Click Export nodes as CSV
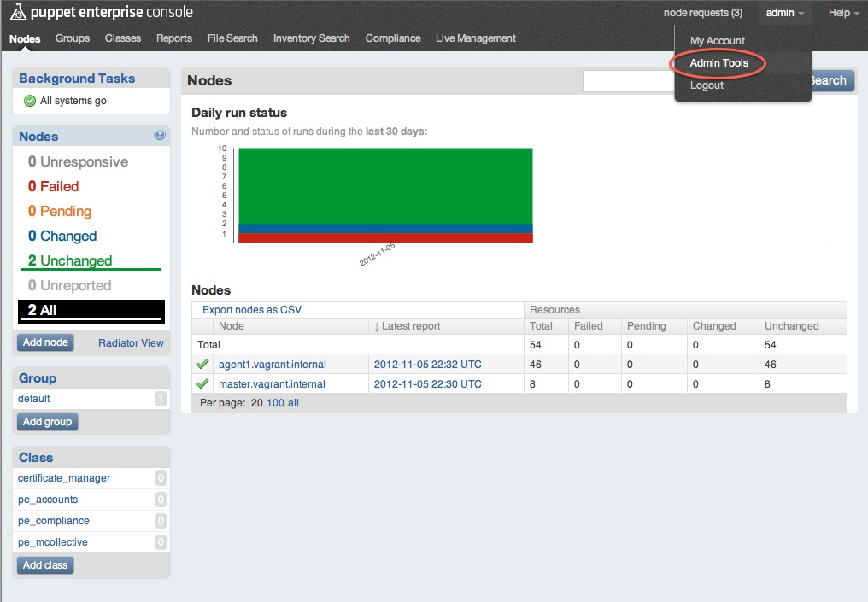The width and height of the screenshot is (868, 602). [x=252, y=310]
